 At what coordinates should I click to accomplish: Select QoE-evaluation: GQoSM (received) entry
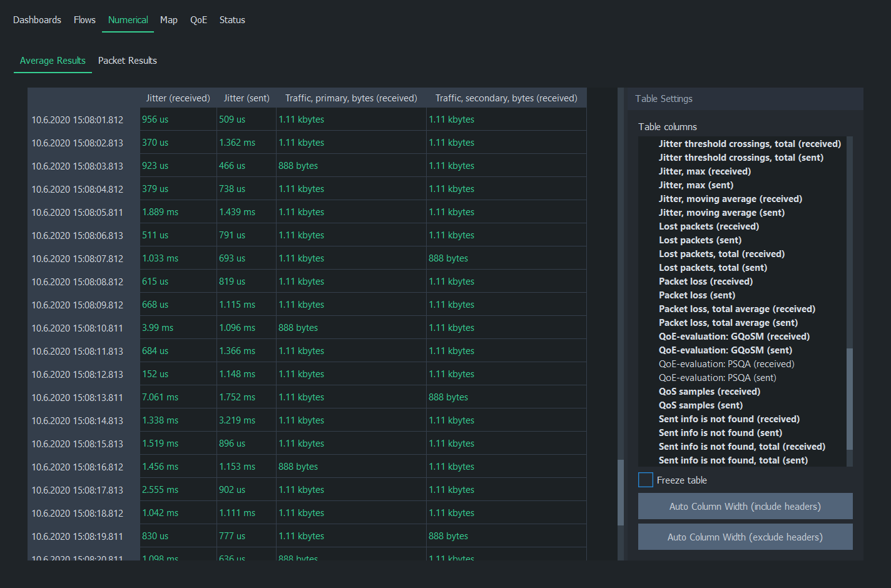tap(734, 337)
